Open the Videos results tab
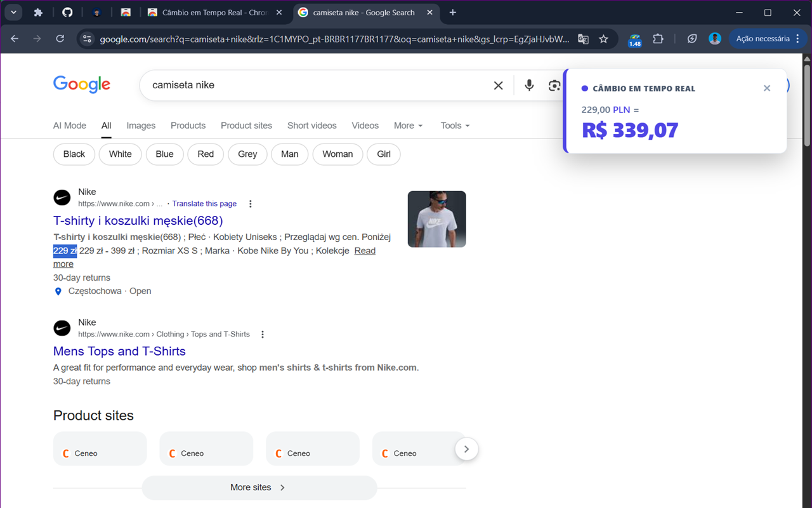The image size is (812, 508). click(365, 126)
